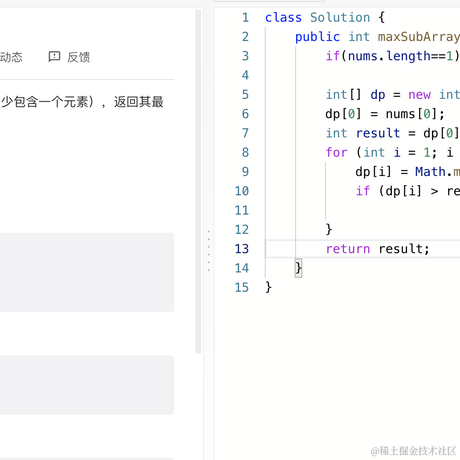Image resolution: width=460 pixels, height=460 pixels.
Task: Click line number 15 in editor gutter
Action: pos(242,288)
